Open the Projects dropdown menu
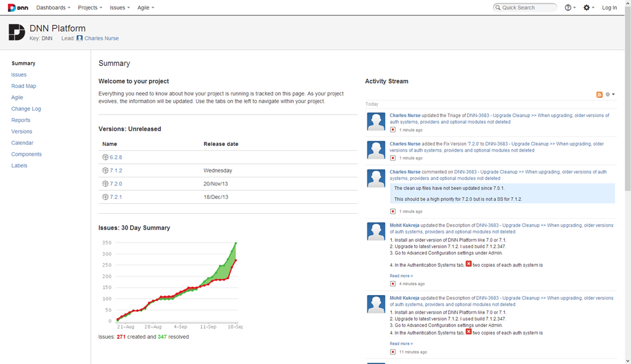Screen dimensions: 631x364 [x=90, y=7]
